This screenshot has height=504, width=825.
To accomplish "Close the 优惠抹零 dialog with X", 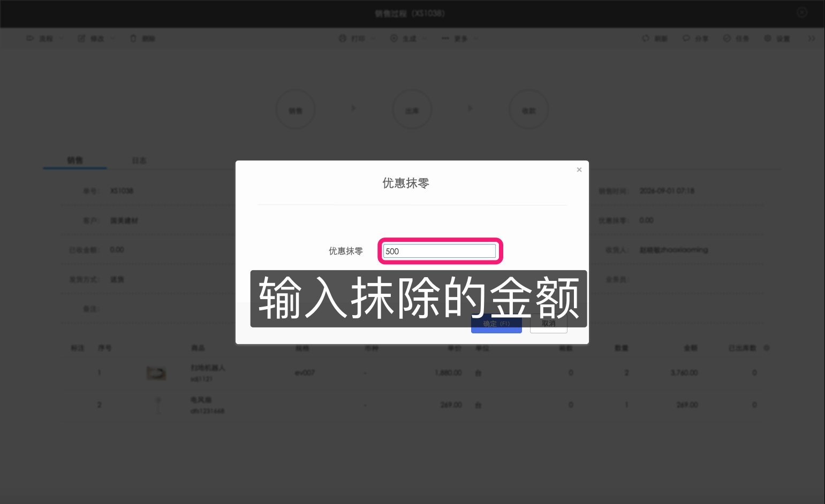I will (x=579, y=170).
